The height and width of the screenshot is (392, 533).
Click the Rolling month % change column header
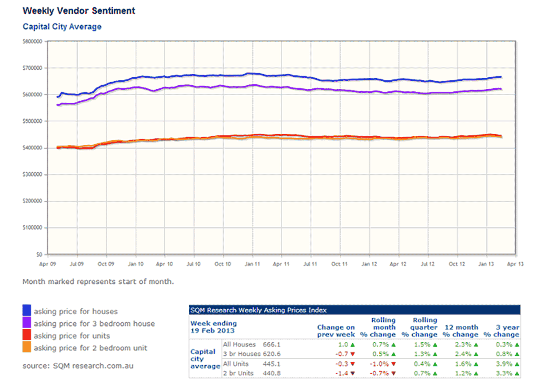(383, 327)
